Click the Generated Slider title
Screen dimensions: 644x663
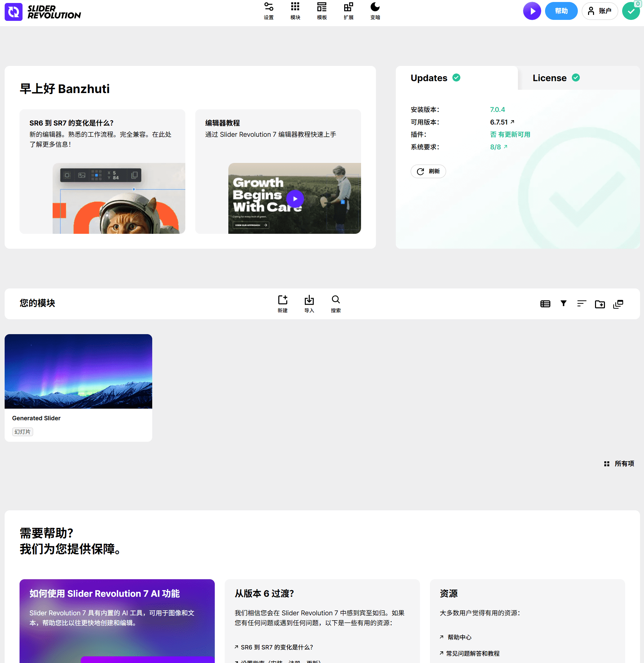click(36, 418)
